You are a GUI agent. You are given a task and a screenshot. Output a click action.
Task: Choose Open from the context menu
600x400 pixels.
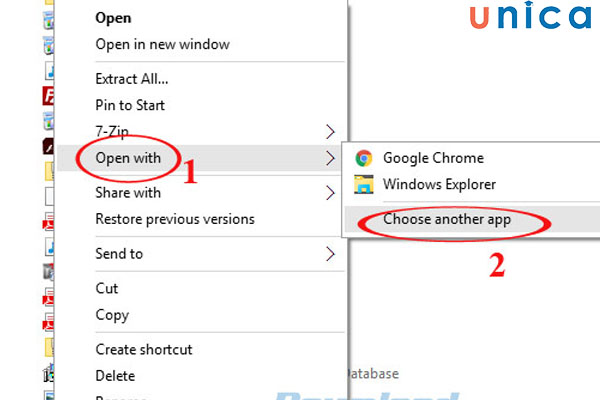pyautogui.click(x=113, y=17)
